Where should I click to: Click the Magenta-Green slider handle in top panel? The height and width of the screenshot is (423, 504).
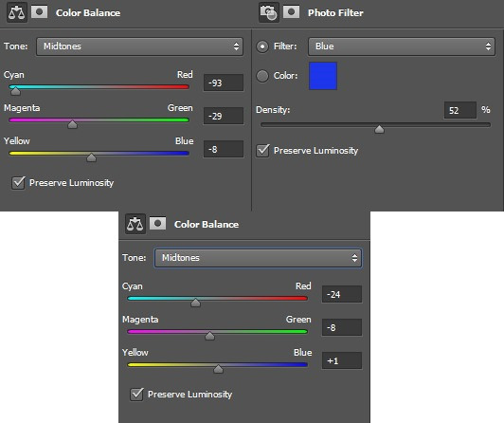pyautogui.click(x=73, y=124)
